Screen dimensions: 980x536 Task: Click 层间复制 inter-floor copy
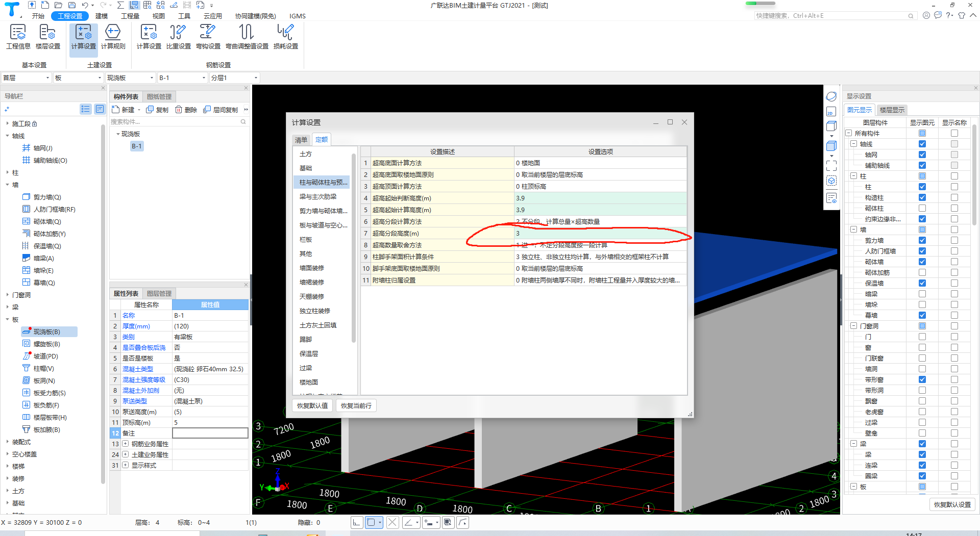(x=220, y=110)
